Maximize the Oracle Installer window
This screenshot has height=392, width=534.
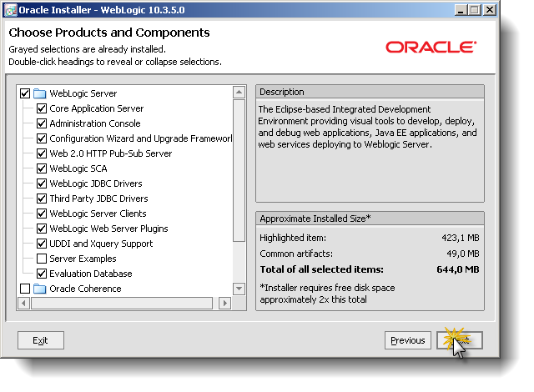[x=475, y=10]
